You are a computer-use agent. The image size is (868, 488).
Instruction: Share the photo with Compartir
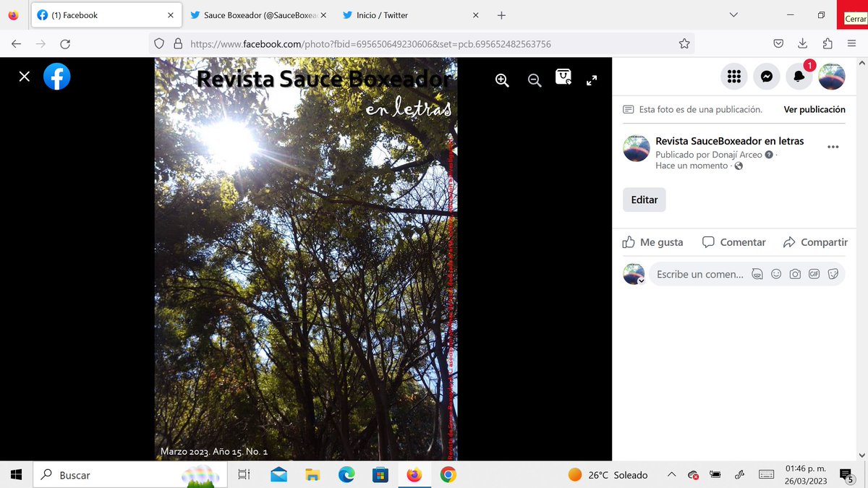[815, 242]
